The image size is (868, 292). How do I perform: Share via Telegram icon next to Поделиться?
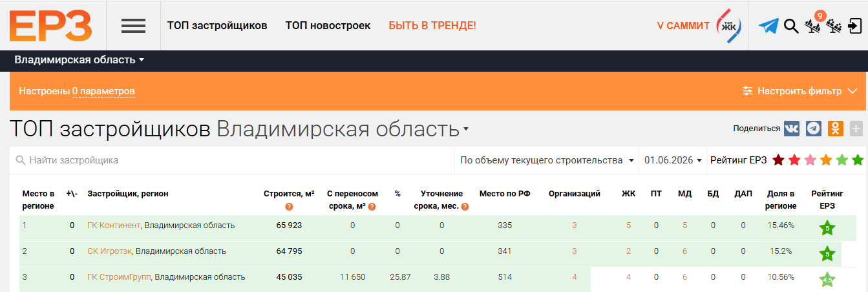tap(814, 129)
